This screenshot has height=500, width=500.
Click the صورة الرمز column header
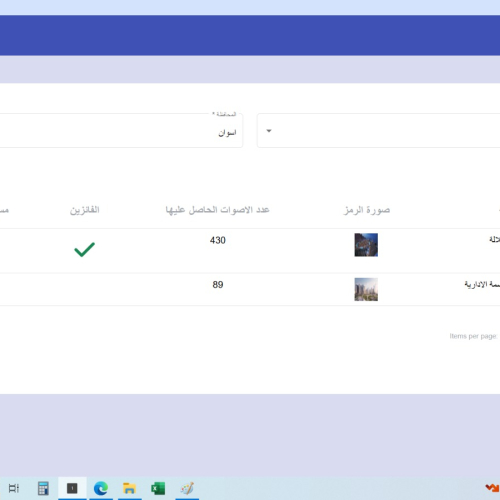click(x=367, y=210)
